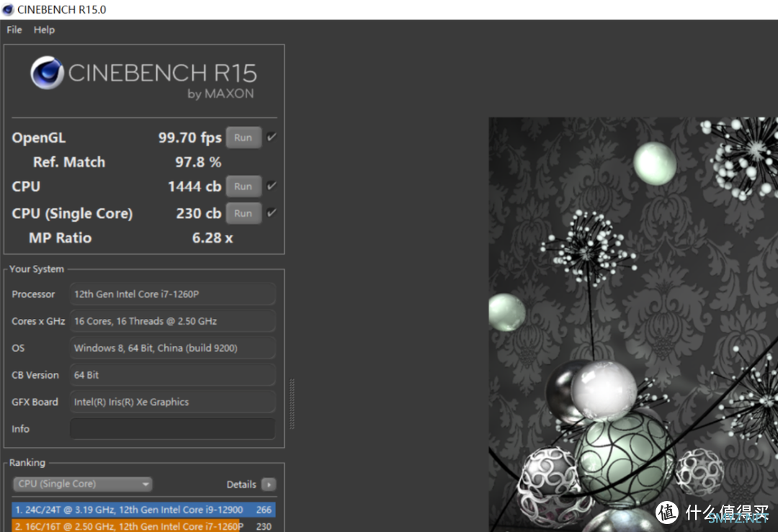Click the CB Version field
The image size is (778, 532).
coord(173,375)
